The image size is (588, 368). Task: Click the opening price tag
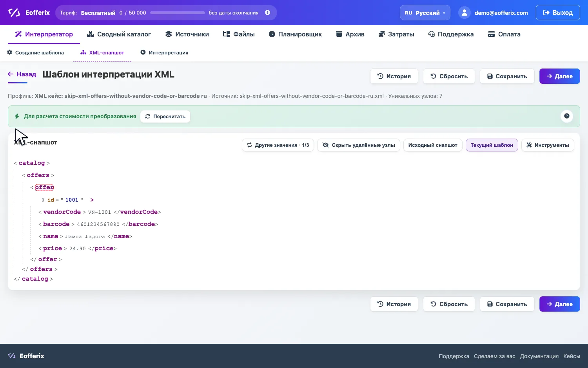click(53, 248)
